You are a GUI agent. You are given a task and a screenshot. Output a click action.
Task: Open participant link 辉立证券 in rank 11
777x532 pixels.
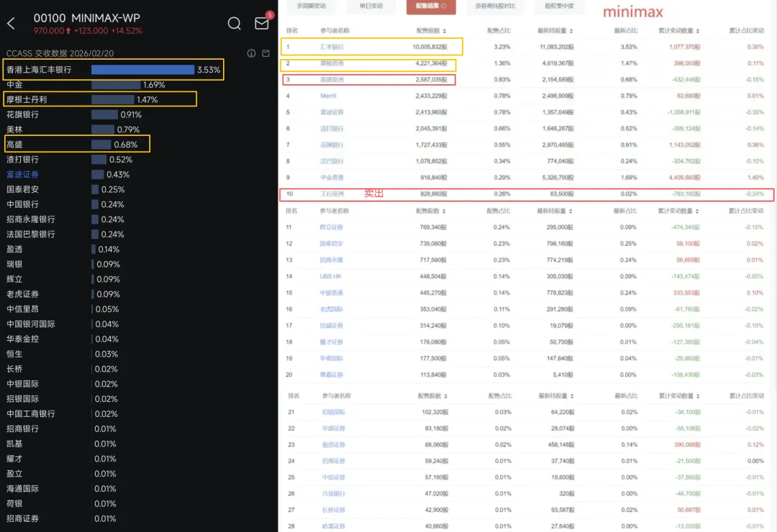coord(331,227)
